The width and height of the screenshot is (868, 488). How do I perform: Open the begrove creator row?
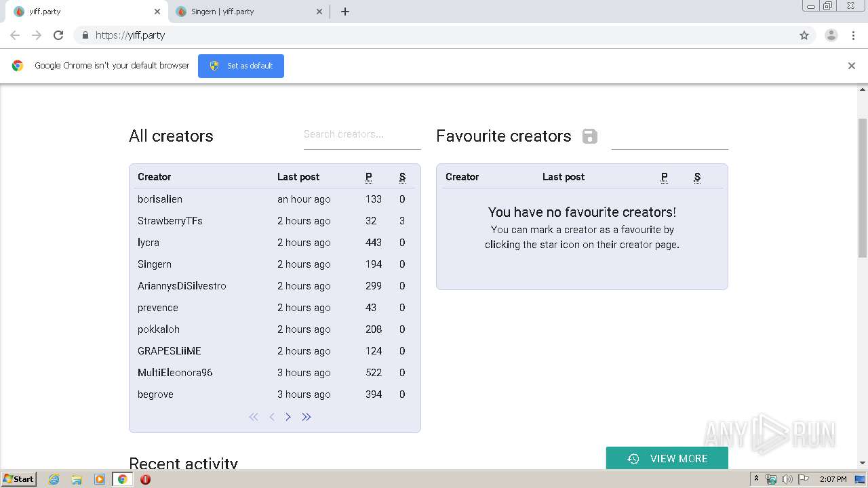pos(275,394)
